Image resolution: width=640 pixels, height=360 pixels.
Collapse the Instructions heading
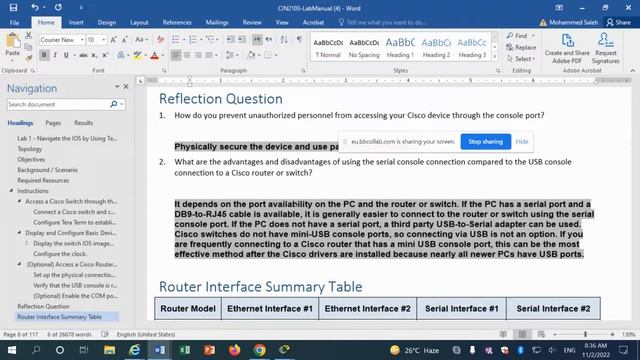(x=11, y=191)
